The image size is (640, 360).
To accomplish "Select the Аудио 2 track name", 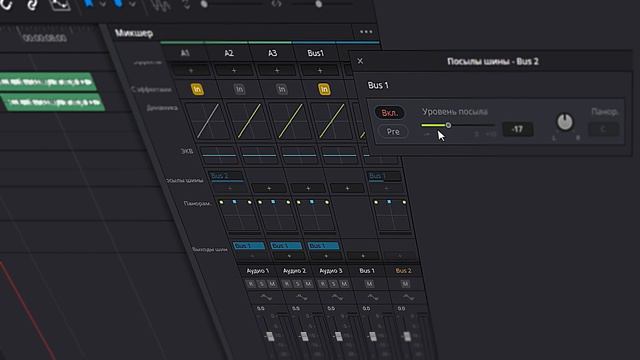I will click(x=294, y=271).
